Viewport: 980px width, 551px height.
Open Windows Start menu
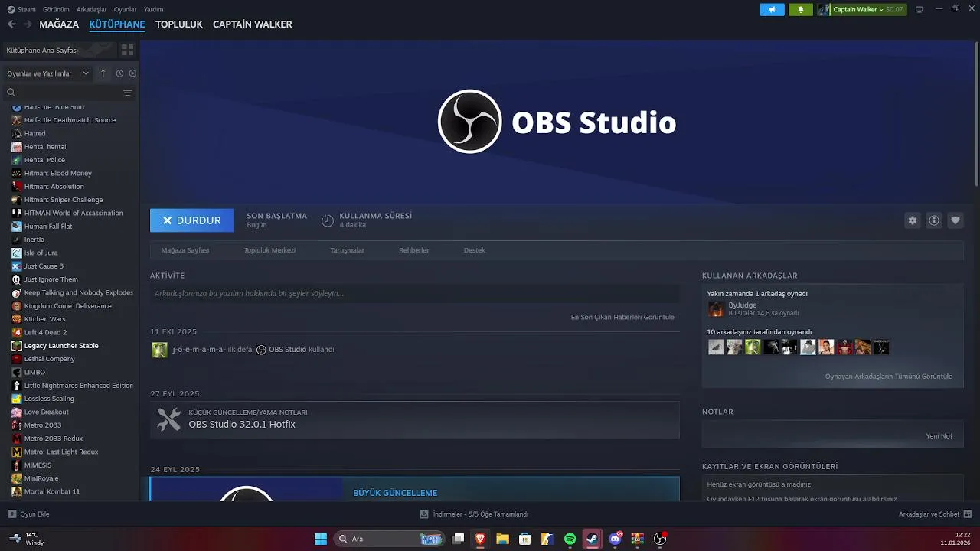[321, 539]
